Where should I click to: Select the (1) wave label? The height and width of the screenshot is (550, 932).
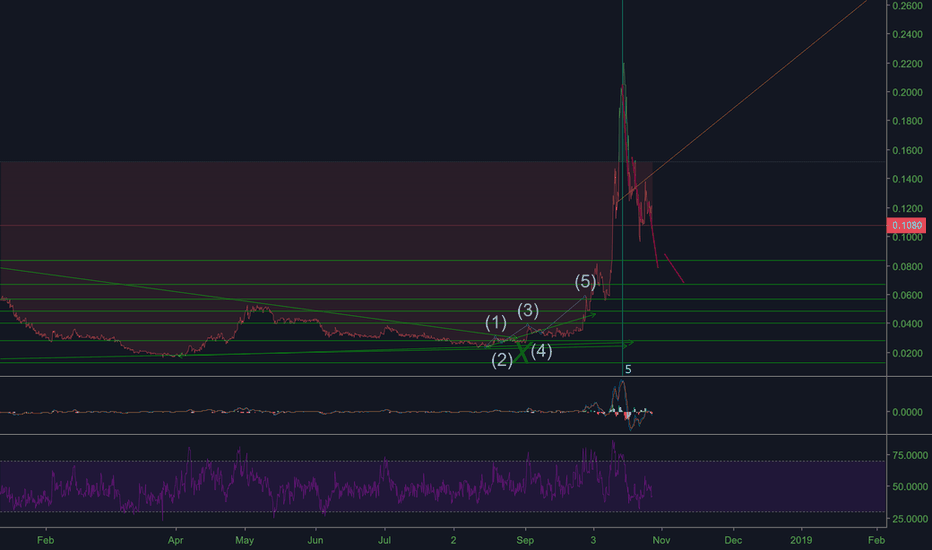click(x=496, y=323)
